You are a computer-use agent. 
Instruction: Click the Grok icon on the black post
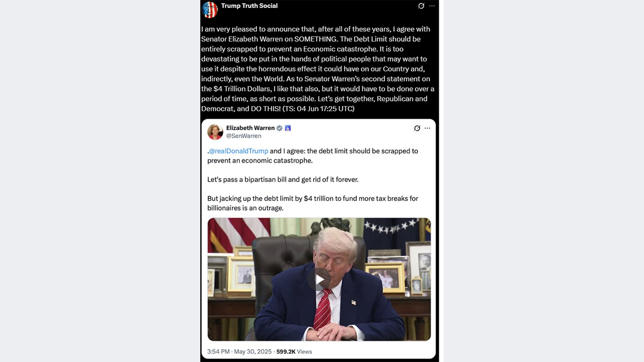click(x=422, y=6)
